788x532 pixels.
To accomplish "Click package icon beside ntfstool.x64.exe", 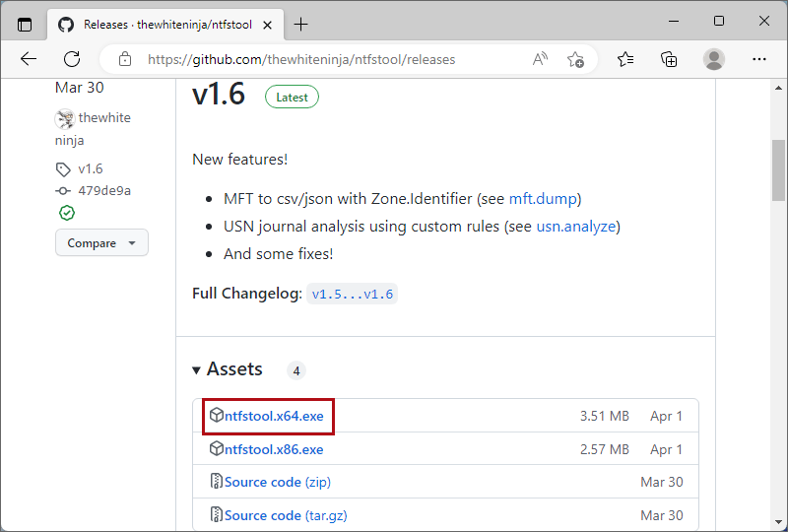I will point(216,416).
